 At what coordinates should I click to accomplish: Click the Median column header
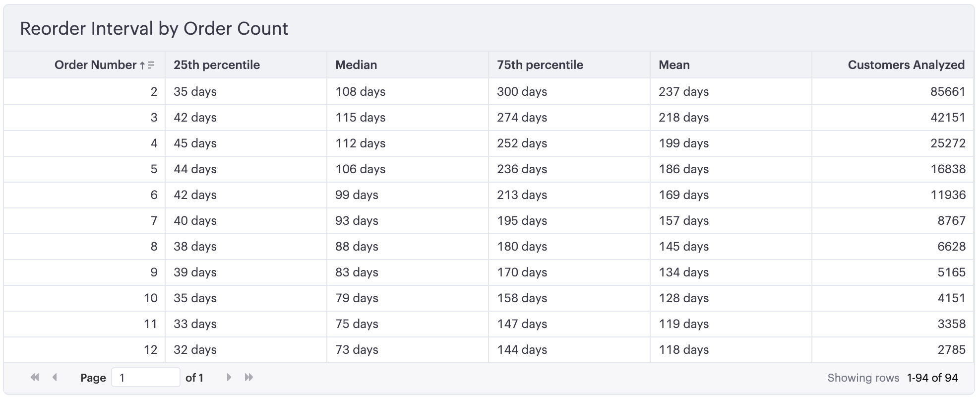tap(356, 65)
